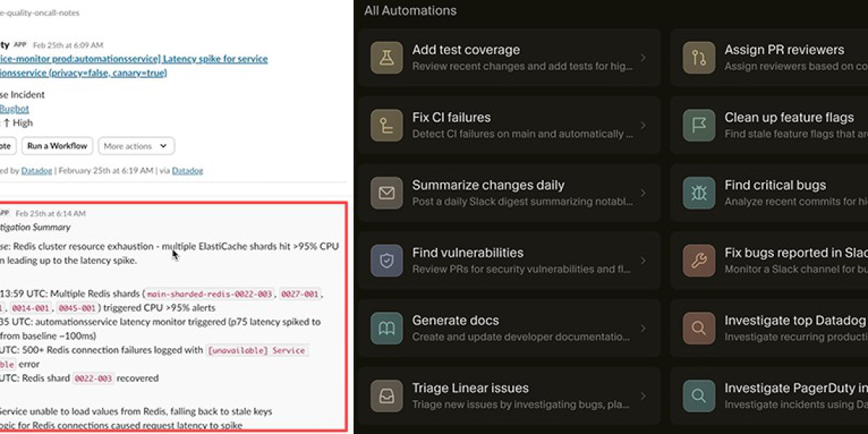
Task: Click the pull request icon for Assign PR reviewers
Action: [x=699, y=58]
